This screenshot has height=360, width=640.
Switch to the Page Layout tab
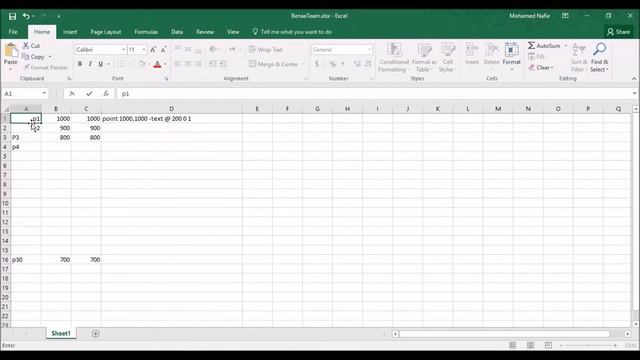pos(106,32)
